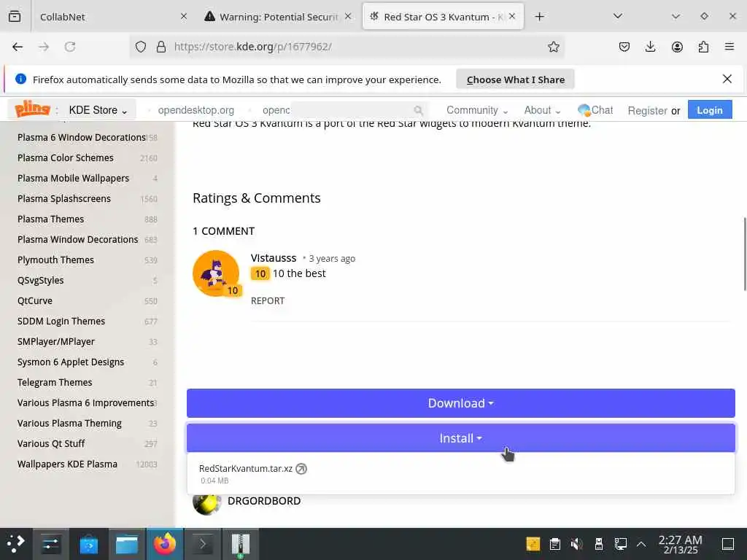Open the Vistausss username link

pos(274,258)
